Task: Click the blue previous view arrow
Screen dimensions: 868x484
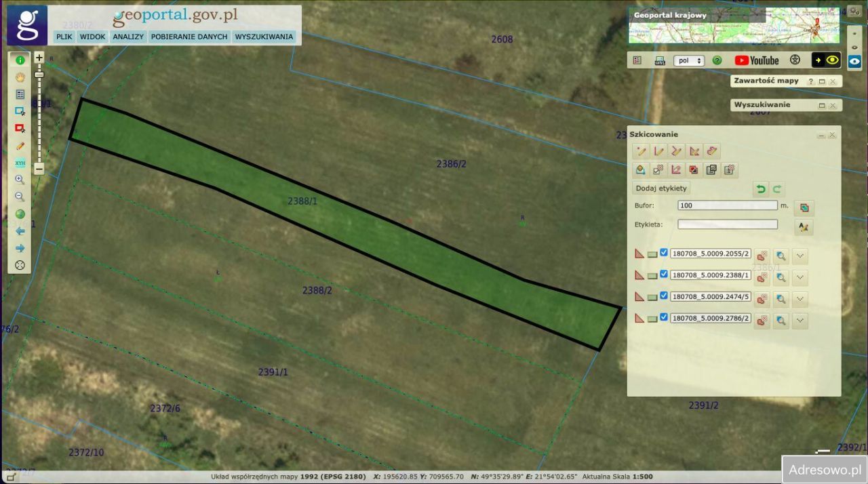Action: coord(20,231)
